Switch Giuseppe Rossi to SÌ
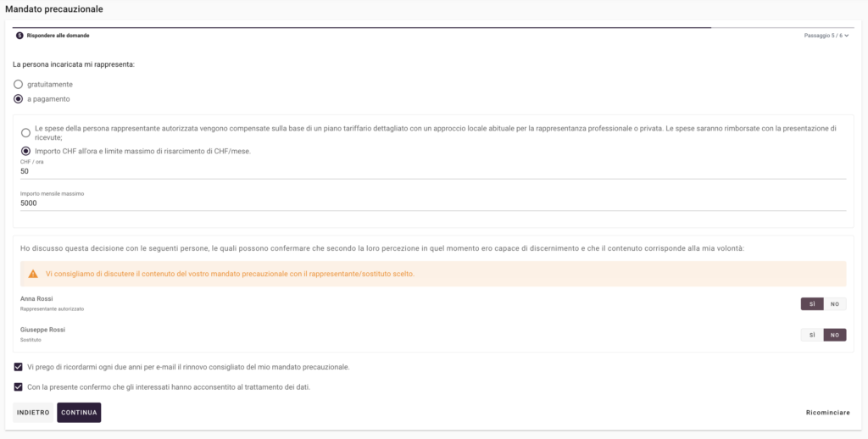868x439 pixels. (x=812, y=335)
